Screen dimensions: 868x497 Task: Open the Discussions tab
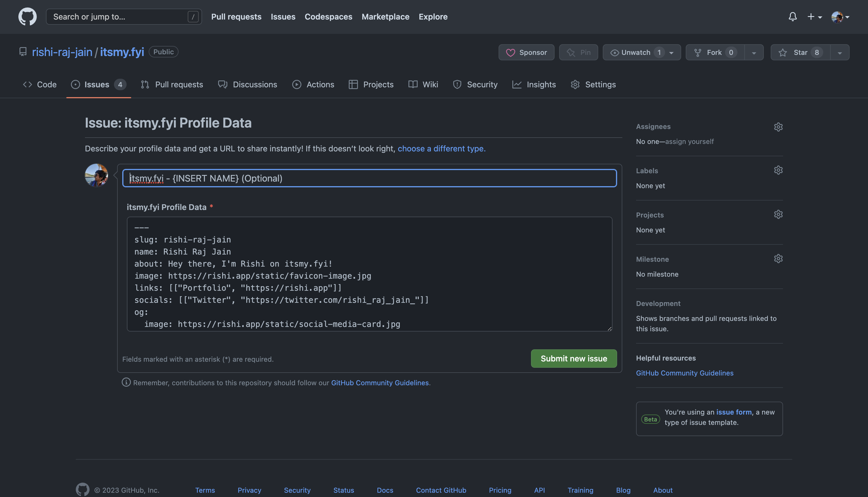[248, 84]
